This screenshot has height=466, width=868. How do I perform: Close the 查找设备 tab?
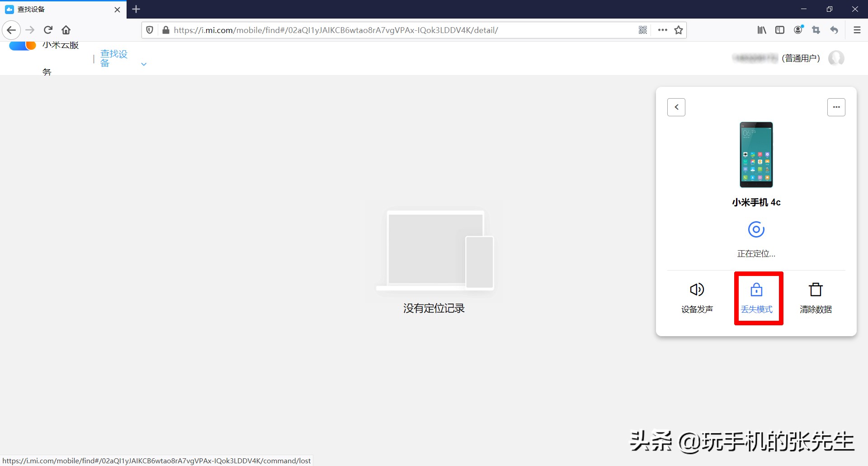click(117, 10)
